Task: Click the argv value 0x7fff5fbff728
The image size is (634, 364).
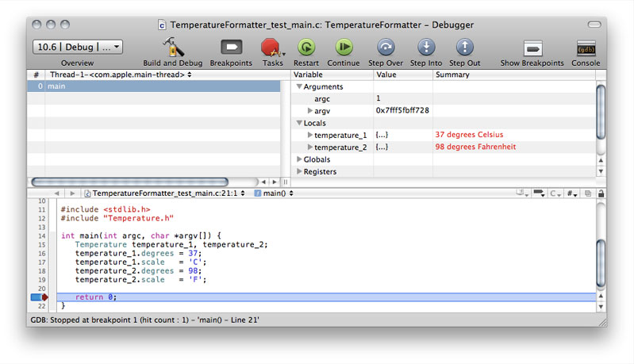Action: point(402,110)
